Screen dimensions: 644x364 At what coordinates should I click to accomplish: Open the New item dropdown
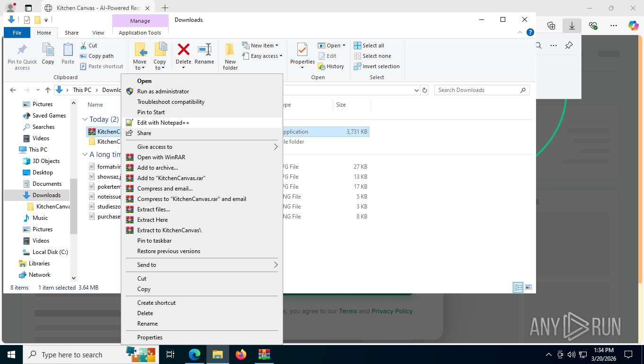[x=260, y=45]
